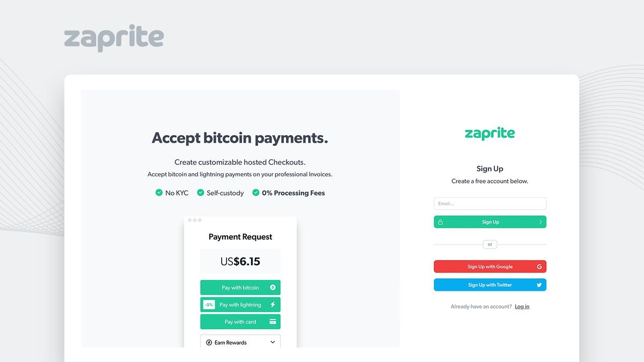
Task: Click the lightning bolt icon
Action: coord(273,305)
